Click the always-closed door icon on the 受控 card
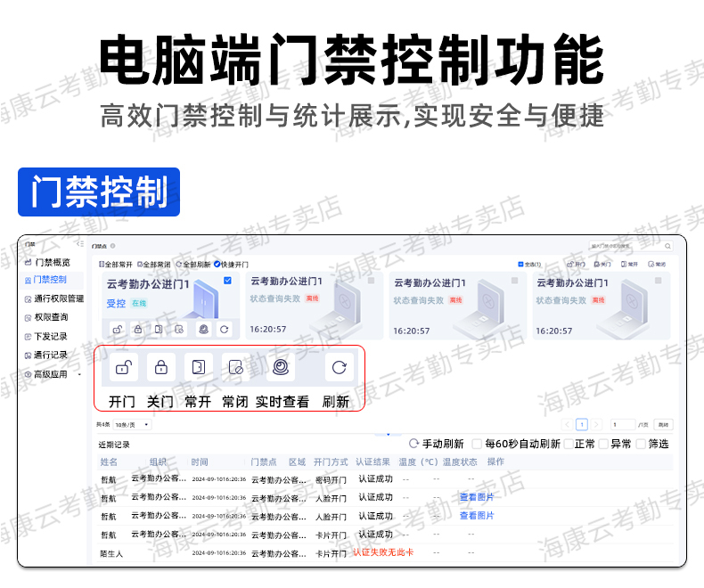Screen dimensions: 704x588 [179, 330]
